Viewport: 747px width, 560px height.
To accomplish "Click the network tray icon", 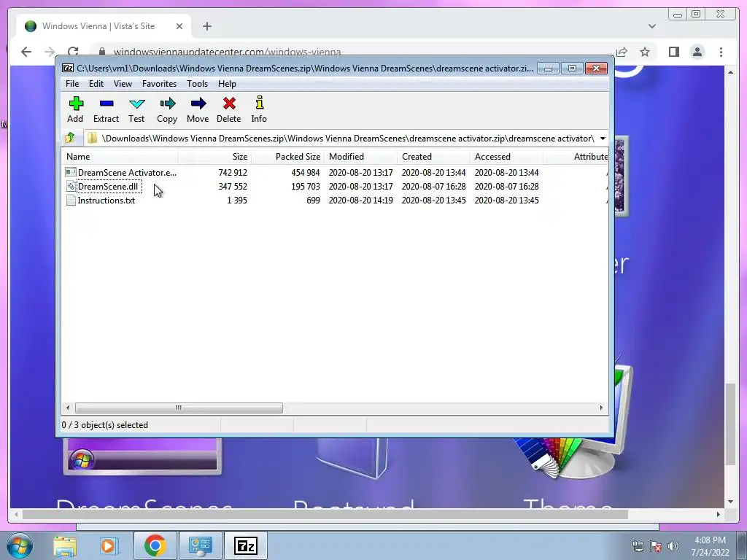I will pyautogui.click(x=638, y=546).
